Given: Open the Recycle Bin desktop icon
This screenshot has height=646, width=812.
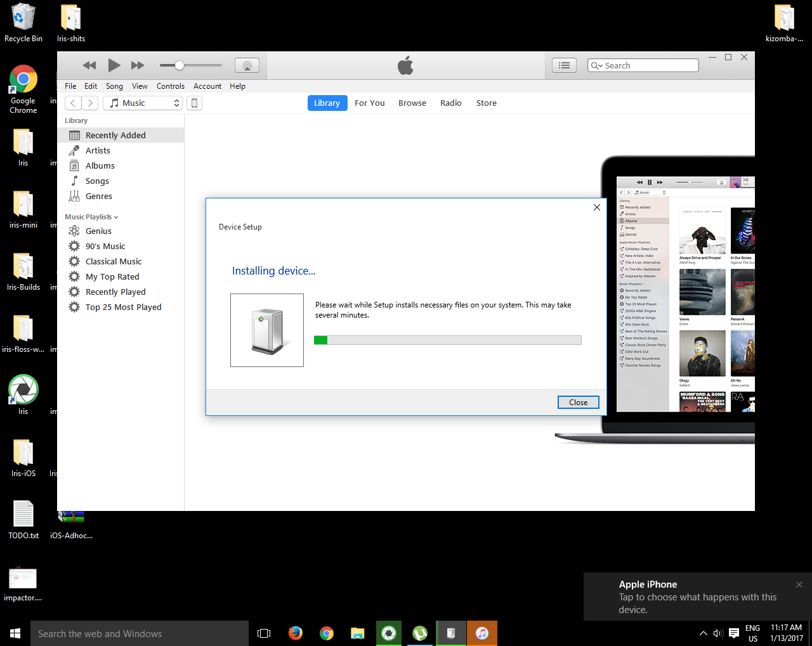Looking at the screenshot, I should point(23,23).
